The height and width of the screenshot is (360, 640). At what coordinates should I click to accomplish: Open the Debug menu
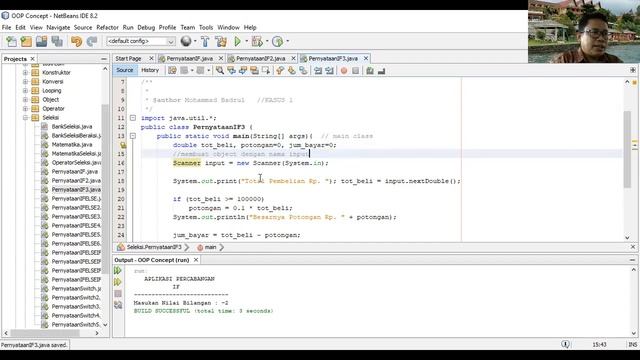point(146,27)
